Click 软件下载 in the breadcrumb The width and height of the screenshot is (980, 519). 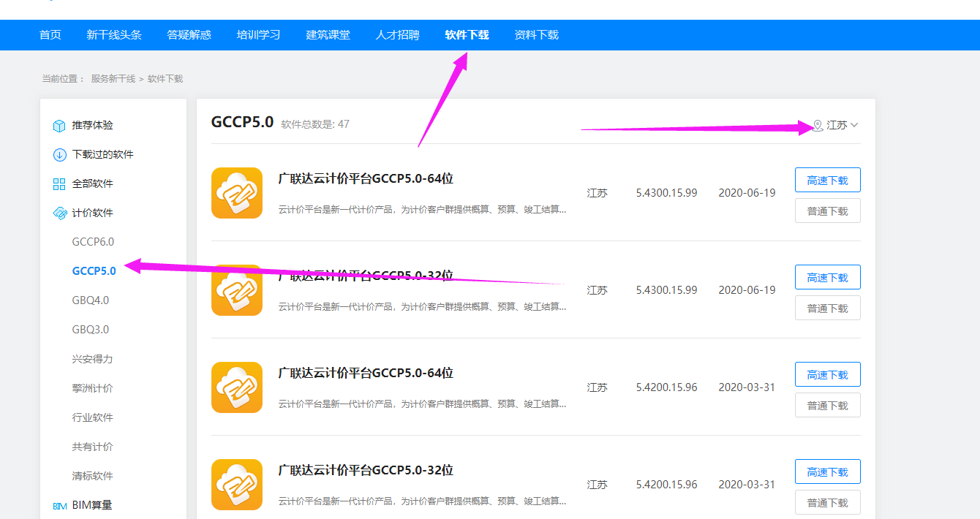click(165, 79)
